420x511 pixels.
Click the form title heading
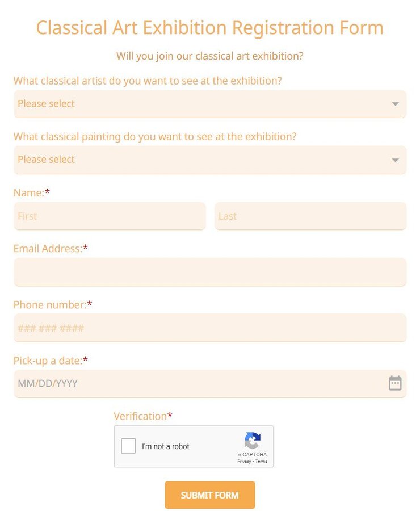(x=210, y=27)
